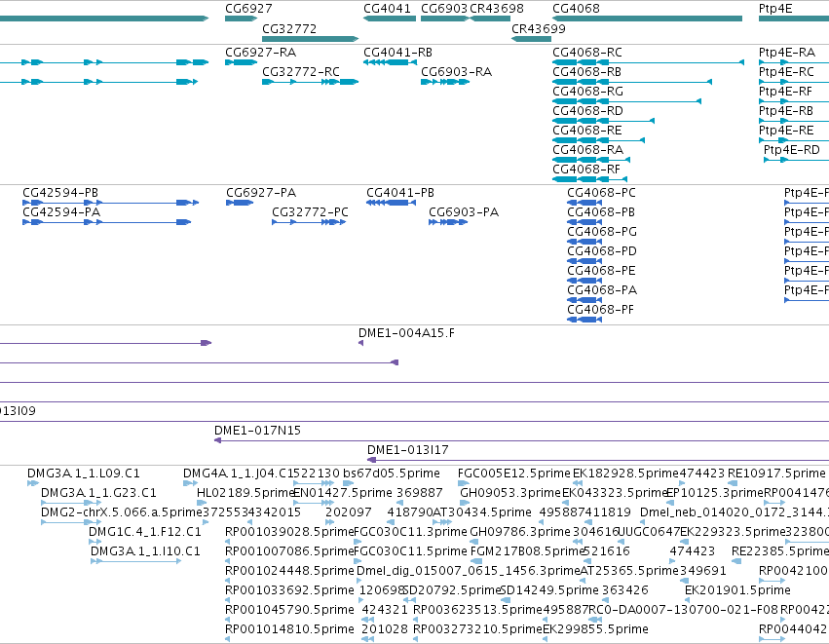The width and height of the screenshot is (829, 644).
Task: Click protein CG4068-PC
Action: (x=601, y=193)
